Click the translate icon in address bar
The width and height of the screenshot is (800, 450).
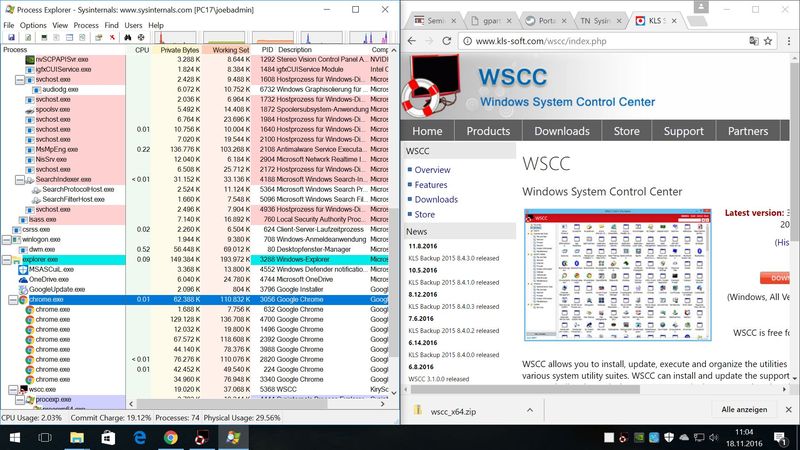point(754,41)
